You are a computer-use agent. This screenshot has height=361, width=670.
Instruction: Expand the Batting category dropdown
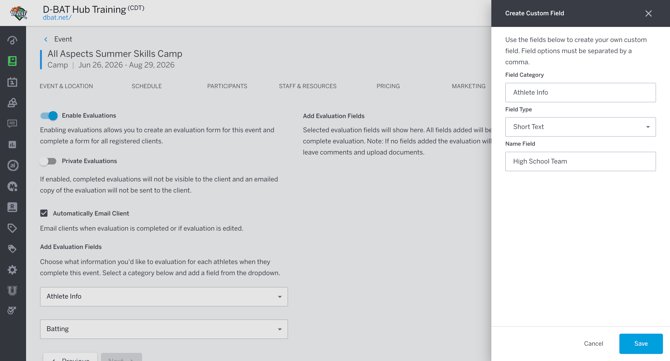click(x=164, y=329)
